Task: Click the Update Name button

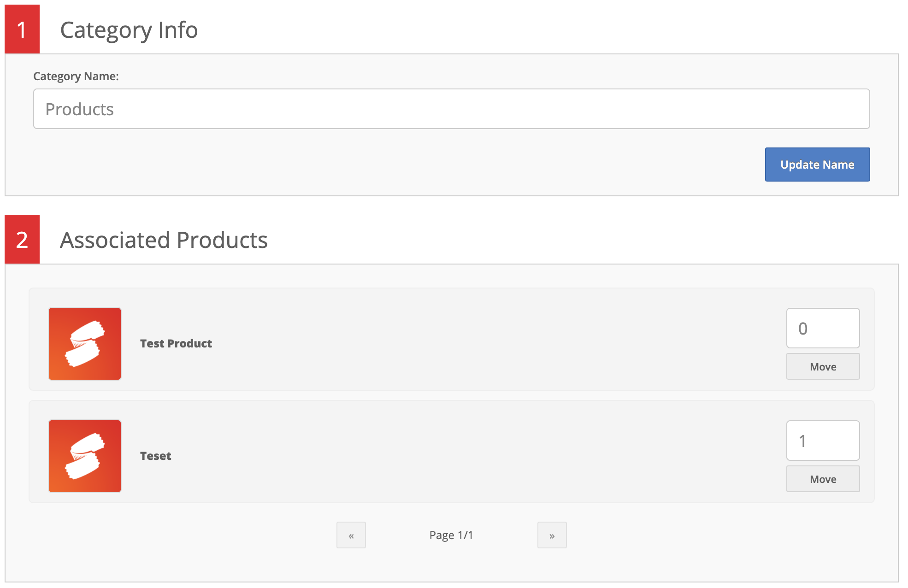Action: pos(817,165)
